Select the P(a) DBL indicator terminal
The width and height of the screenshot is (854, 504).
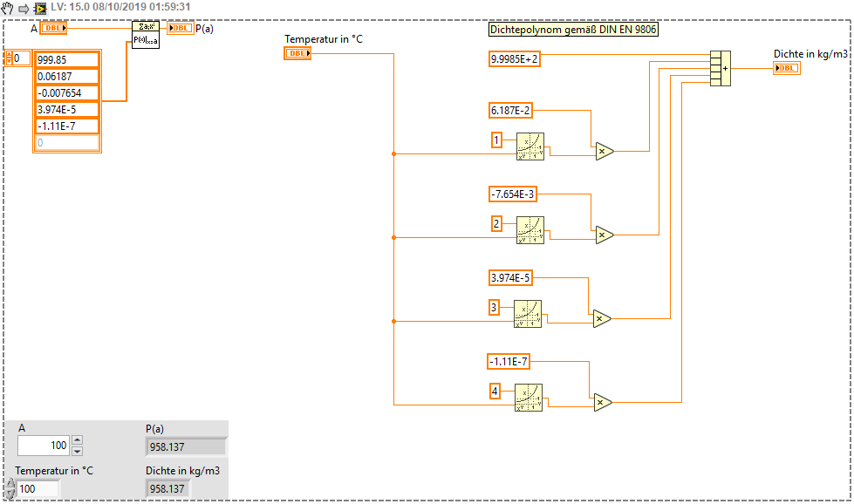click(x=181, y=28)
